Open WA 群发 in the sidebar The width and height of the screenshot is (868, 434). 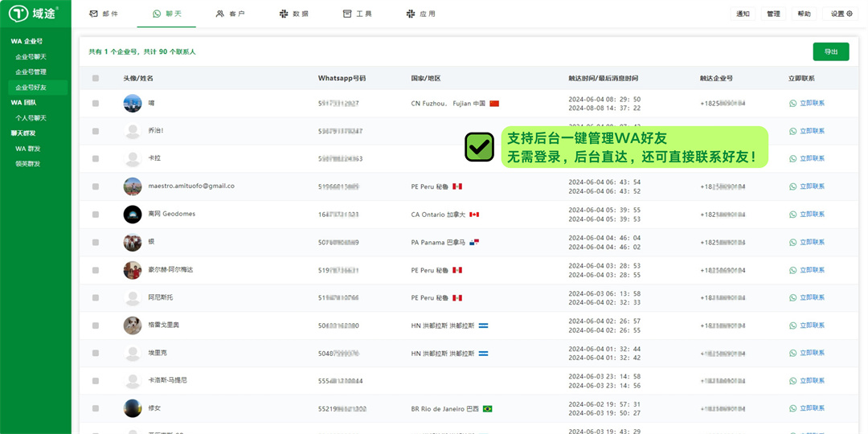(x=27, y=149)
